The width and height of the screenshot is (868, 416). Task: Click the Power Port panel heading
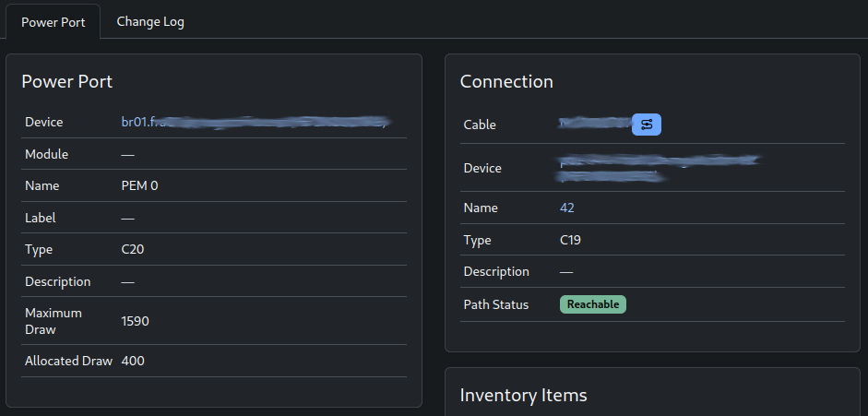[67, 81]
